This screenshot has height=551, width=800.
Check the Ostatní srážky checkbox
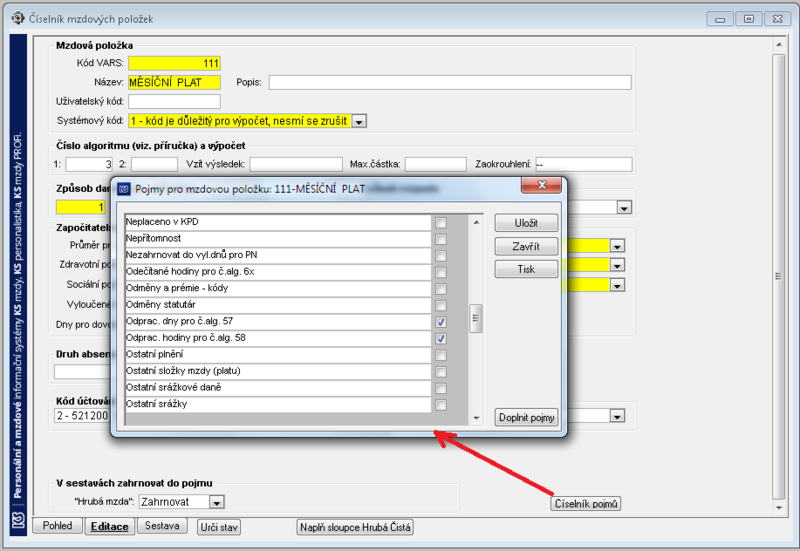(441, 405)
